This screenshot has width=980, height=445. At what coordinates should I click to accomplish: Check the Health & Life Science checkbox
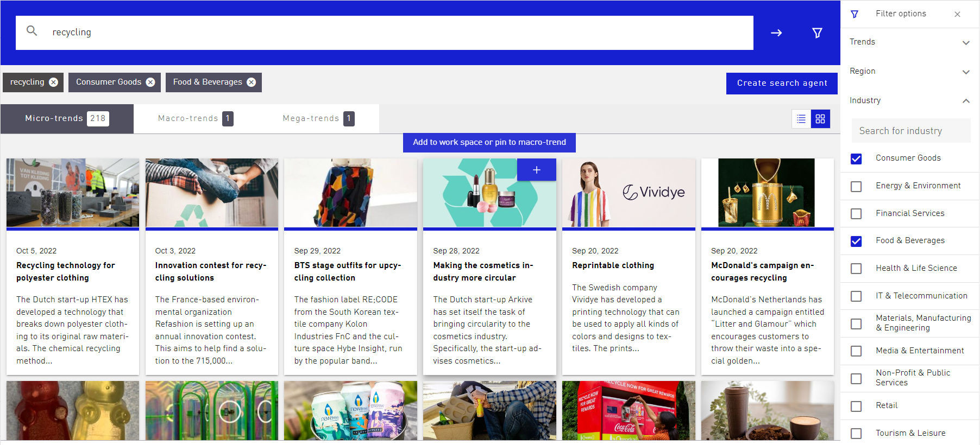pyautogui.click(x=856, y=269)
